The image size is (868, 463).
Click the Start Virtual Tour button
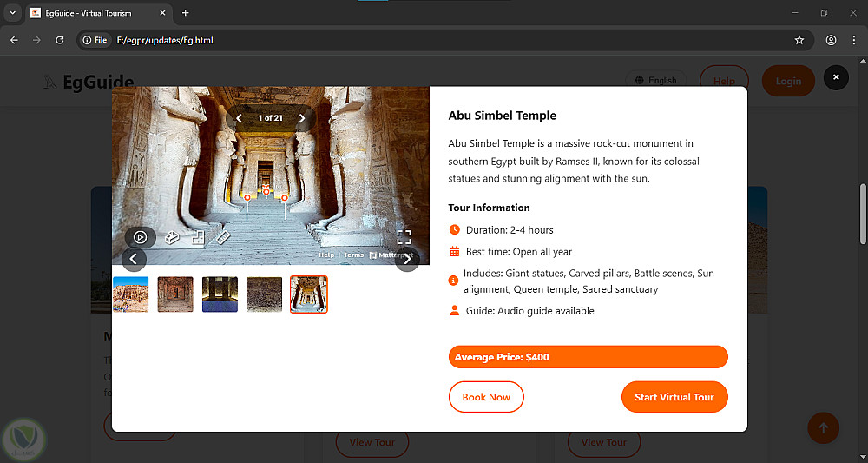[674, 397]
